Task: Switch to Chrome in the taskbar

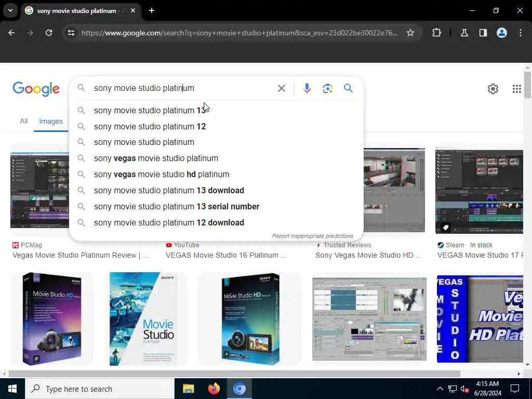Action: (x=239, y=389)
